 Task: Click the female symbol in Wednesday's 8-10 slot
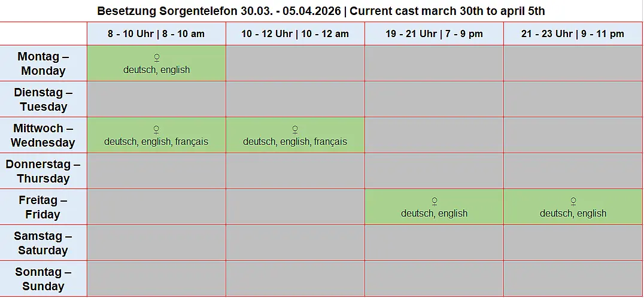[157, 129]
